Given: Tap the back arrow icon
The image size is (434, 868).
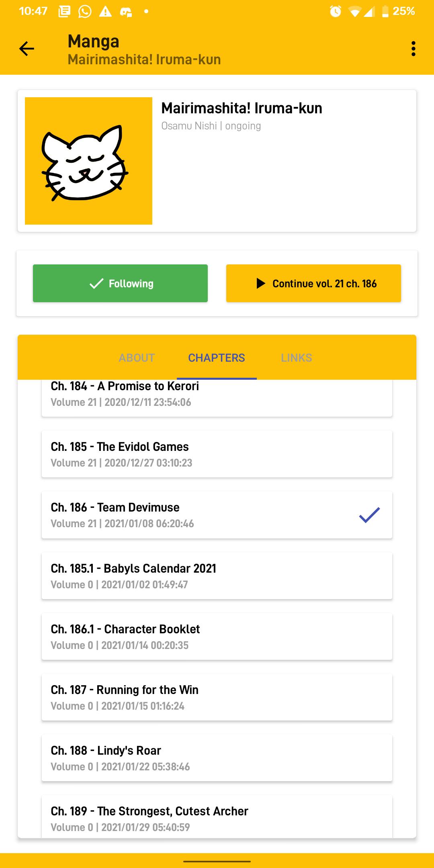Looking at the screenshot, I should [x=27, y=49].
